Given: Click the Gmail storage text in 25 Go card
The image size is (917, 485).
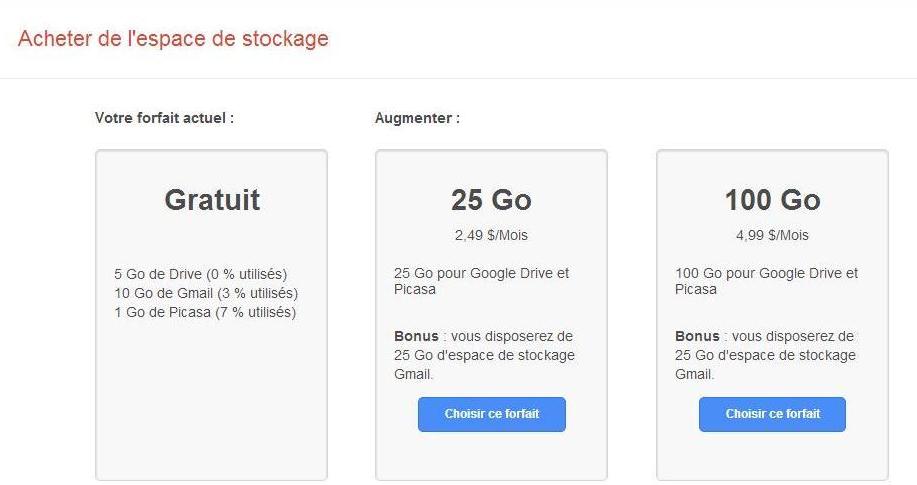Looking at the screenshot, I should click(x=484, y=356).
